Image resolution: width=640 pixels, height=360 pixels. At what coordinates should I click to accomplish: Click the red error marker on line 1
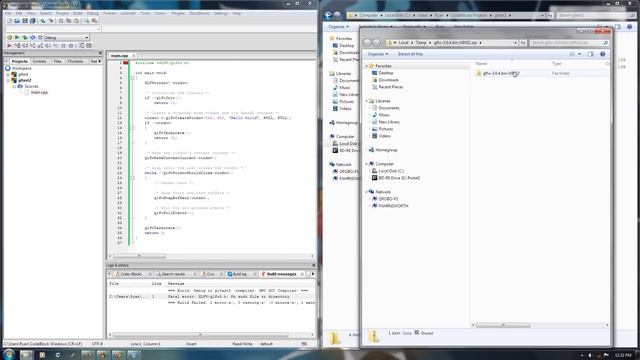coord(126,63)
